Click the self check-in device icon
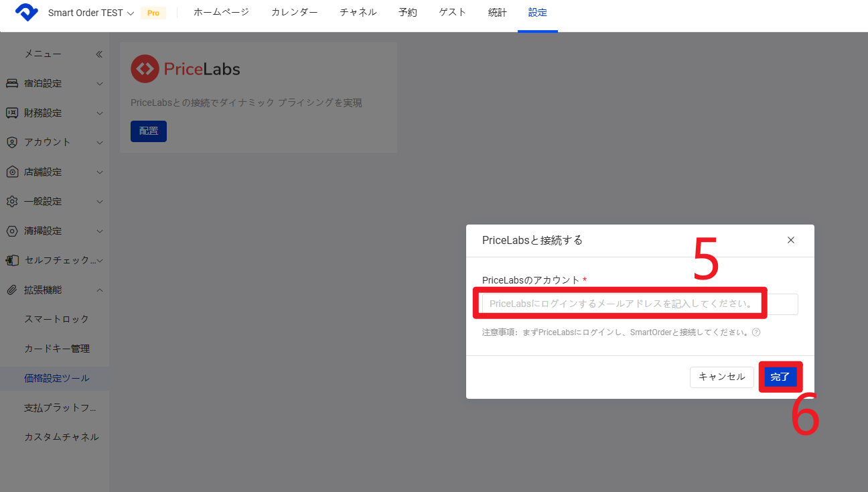The image size is (868, 492). 12,260
